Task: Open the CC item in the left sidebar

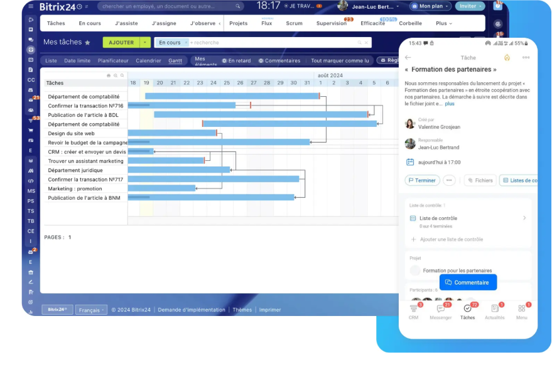Action: coord(30,80)
